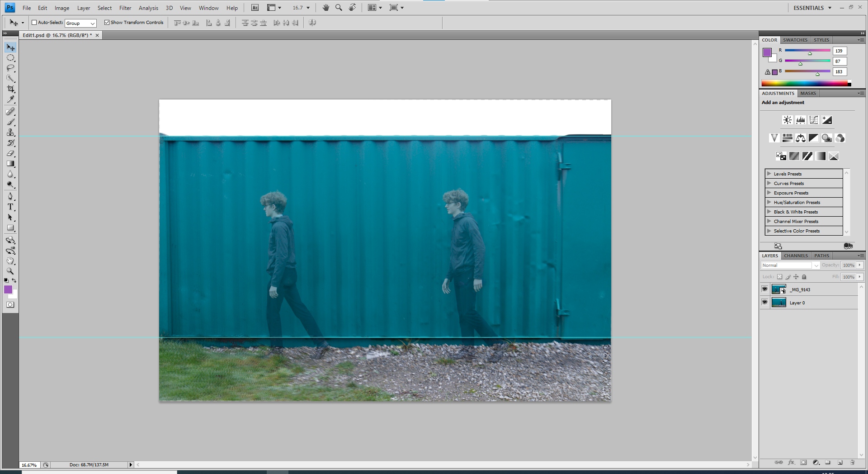The height and width of the screenshot is (474, 868).
Task: Select the Lasso tool
Action: [x=10, y=68]
